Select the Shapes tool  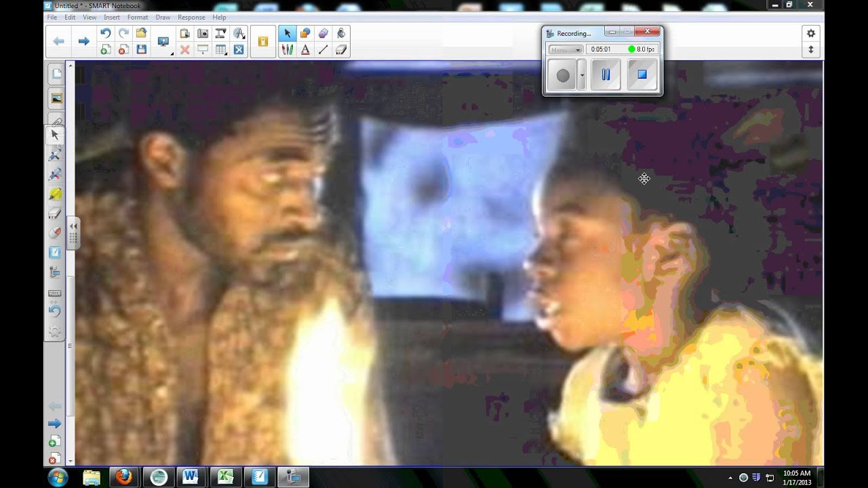coord(305,33)
